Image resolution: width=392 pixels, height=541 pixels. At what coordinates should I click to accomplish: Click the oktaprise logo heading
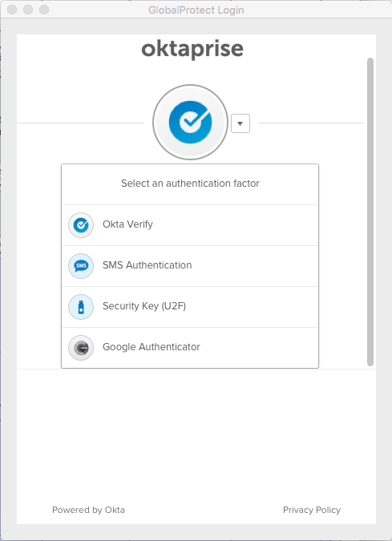pos(192,49)
